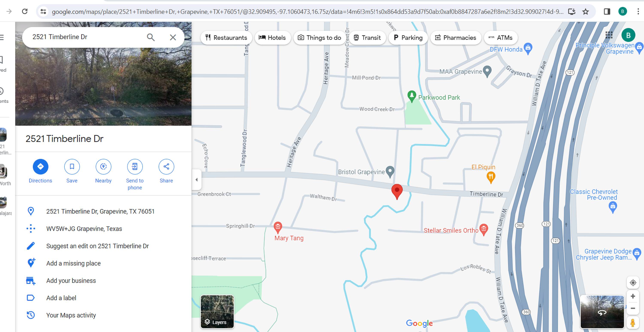The image size is (644, 332).
Task: Click Suggest an edit link
Action: pyautogui.click(x=97, y=246)
